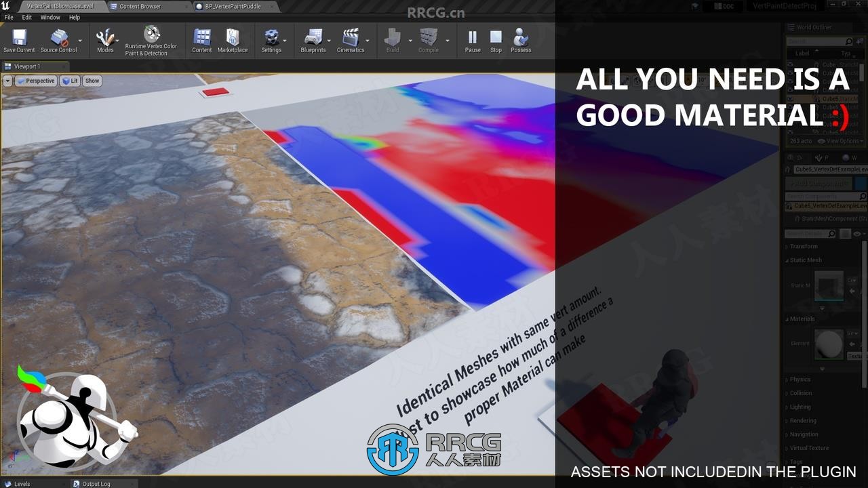Open the Output Log tab
868x488 pixels.
[96, 484]
